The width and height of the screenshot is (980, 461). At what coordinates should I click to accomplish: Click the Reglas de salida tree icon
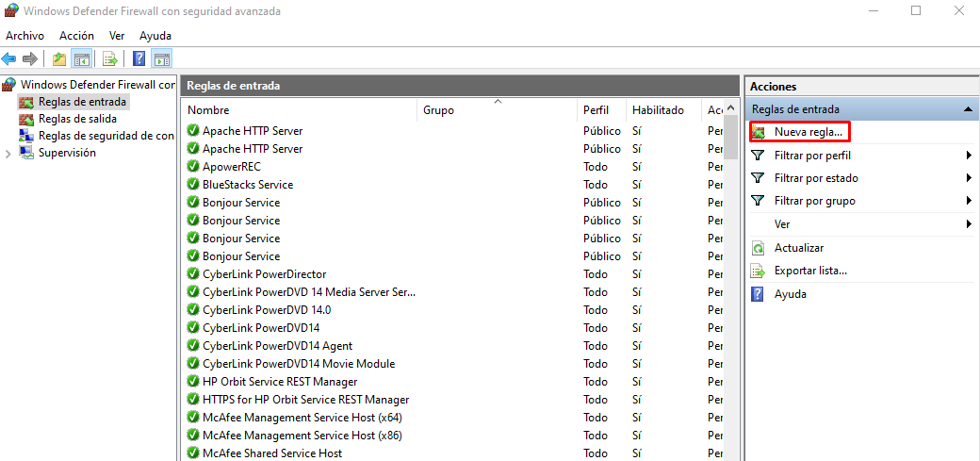click(x=26, y=119)
